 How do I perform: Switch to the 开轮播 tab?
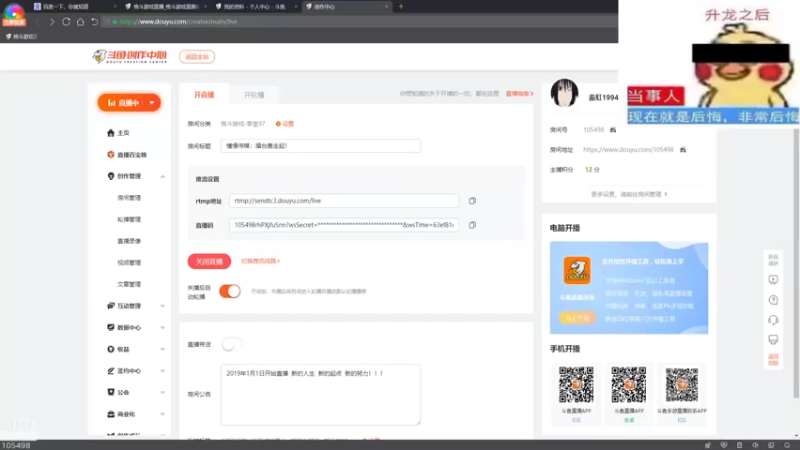click(254, 95)
